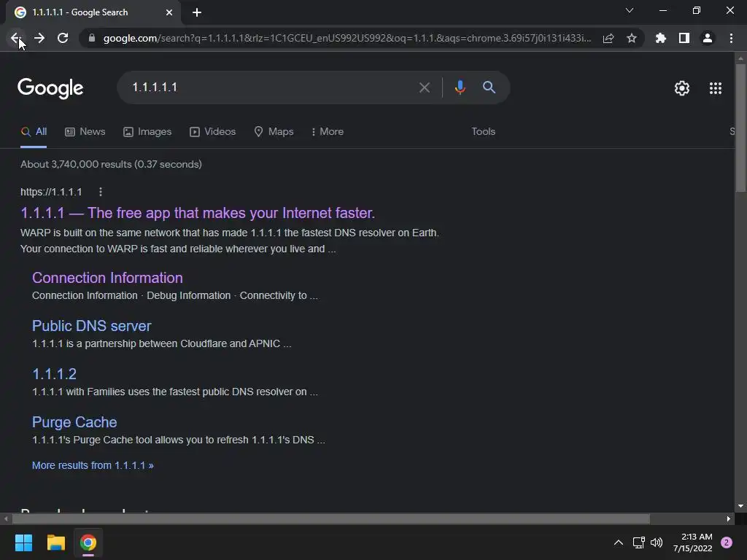Click the Google logo
Image resolution: width=747 pixels, height=560 pixels.
(x=50, y=88)
